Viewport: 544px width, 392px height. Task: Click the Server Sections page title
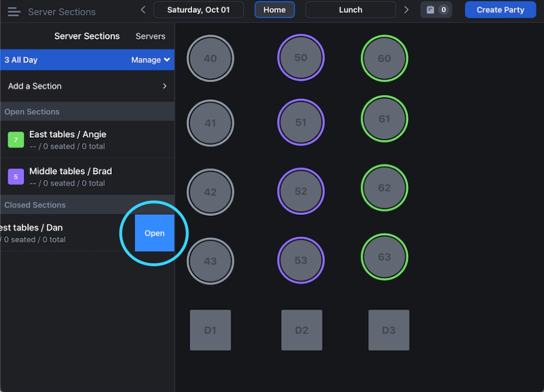(x=62, y=12)
